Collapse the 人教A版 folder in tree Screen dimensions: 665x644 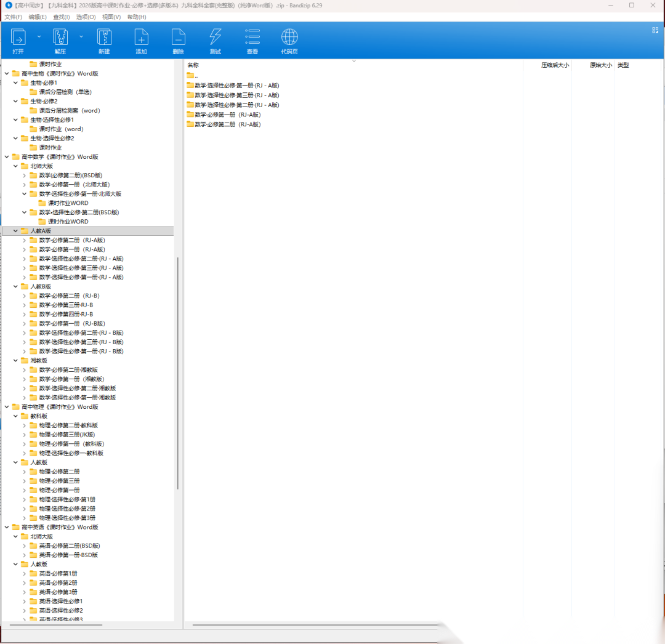click(16, 231)
